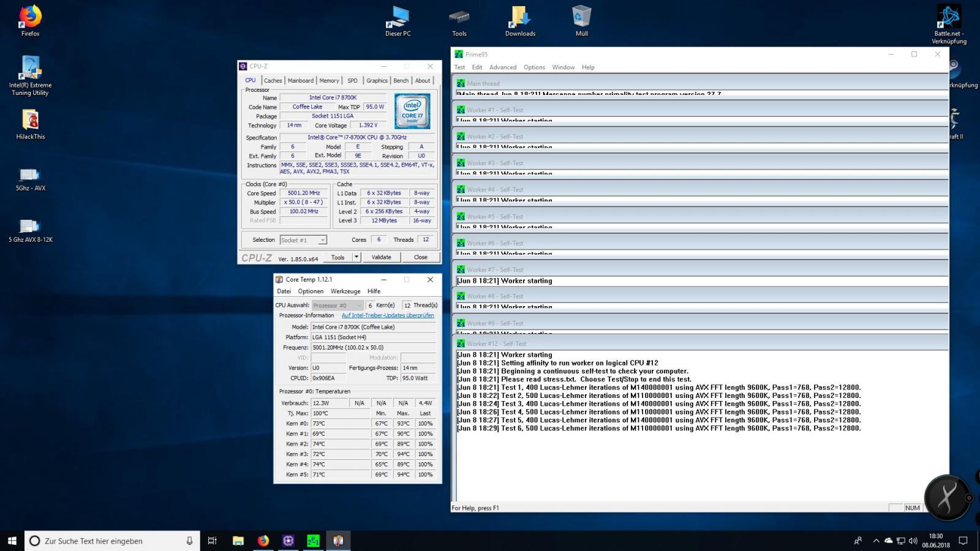Open the Options menu in Prime95
The height and width of the screenshot is (551, 980).
(x=534, y=67)
